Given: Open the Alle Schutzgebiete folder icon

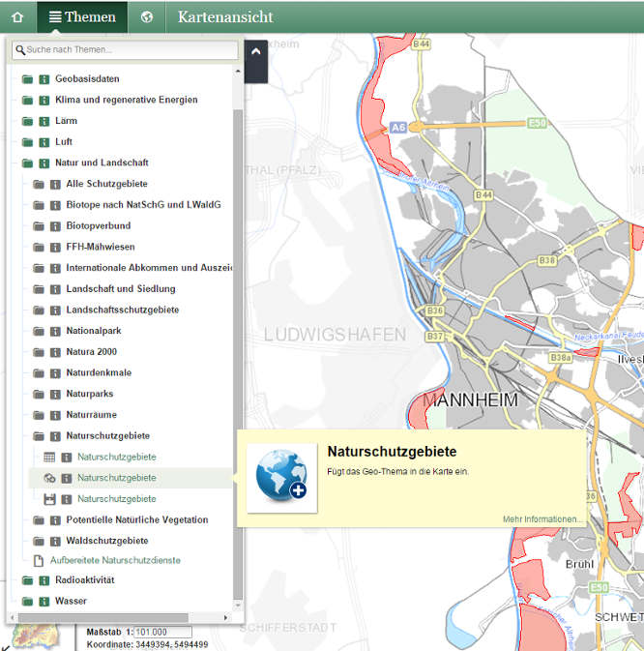Looking at the screenshot, I should point(39,184).
